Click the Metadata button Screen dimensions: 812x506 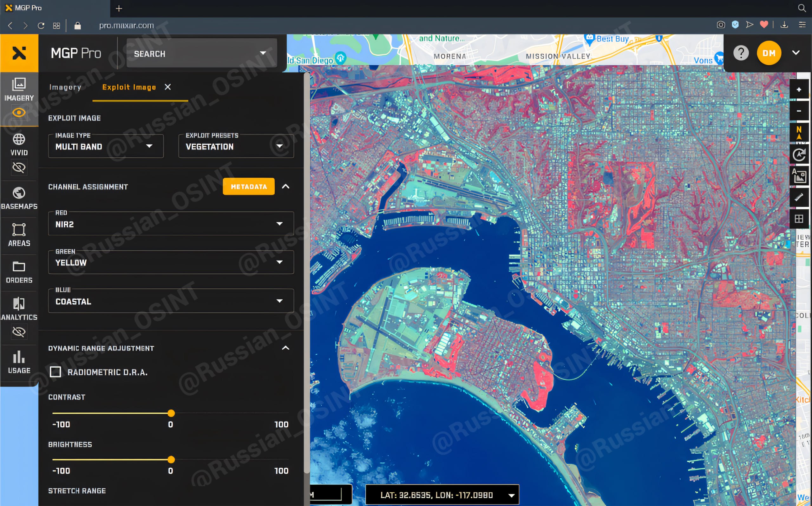point(249,187)
